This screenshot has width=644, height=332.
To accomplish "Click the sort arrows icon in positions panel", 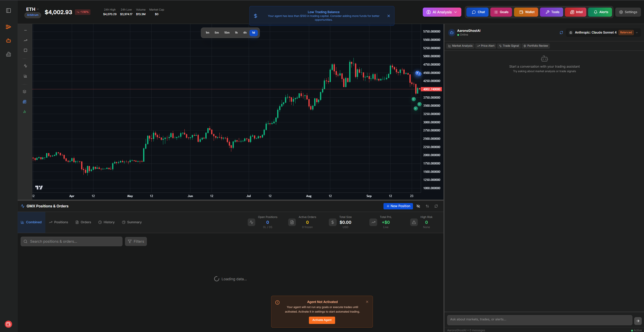I will click(427, 206).
